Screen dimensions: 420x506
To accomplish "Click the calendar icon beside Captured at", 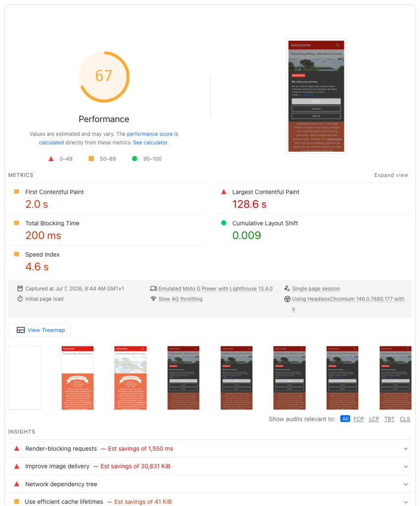I will tap(20, 288).
